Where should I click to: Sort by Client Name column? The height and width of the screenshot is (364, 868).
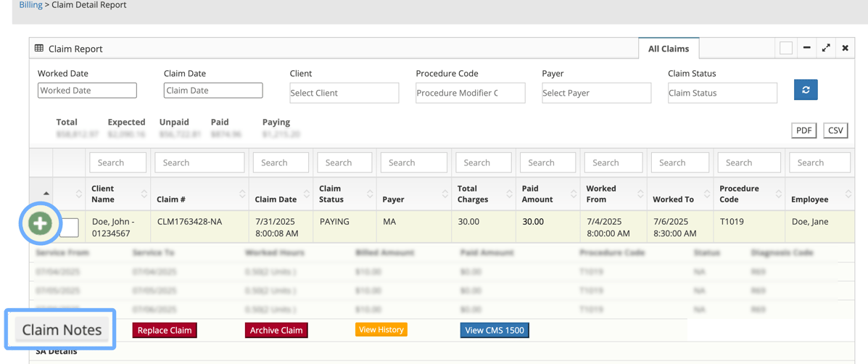[117, 194]
